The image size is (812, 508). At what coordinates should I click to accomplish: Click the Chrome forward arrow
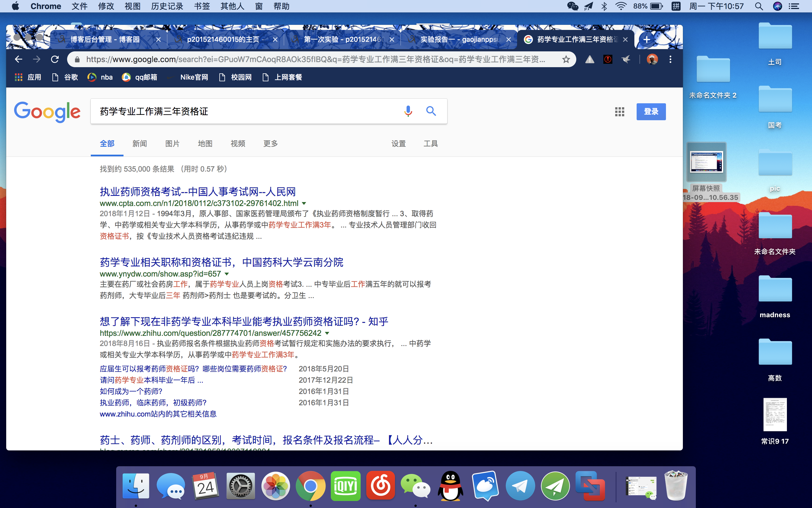[x=37, y=60]
